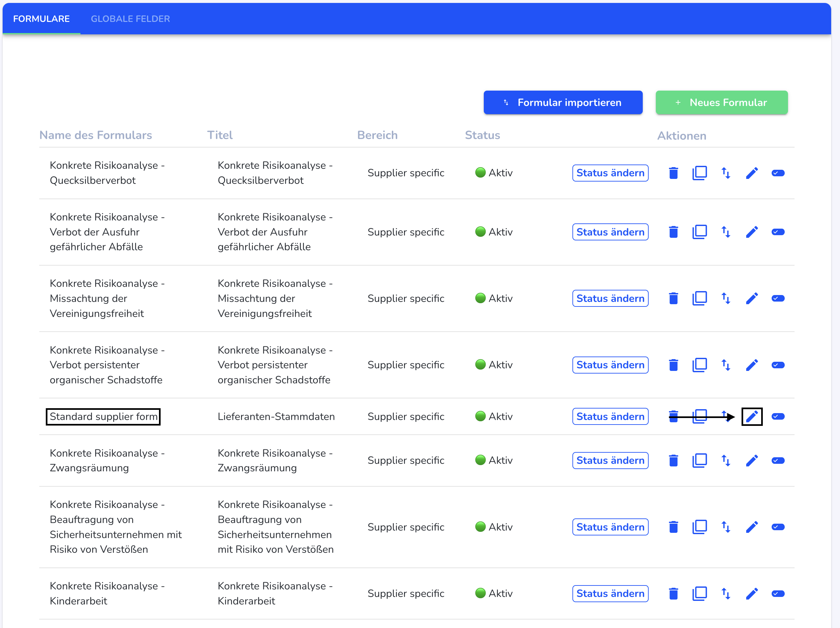Click up-down arrows icon in Kinderarbeit row
This screenshot has height=628, width=840.
pyautogui.click(x=726, y=593)
